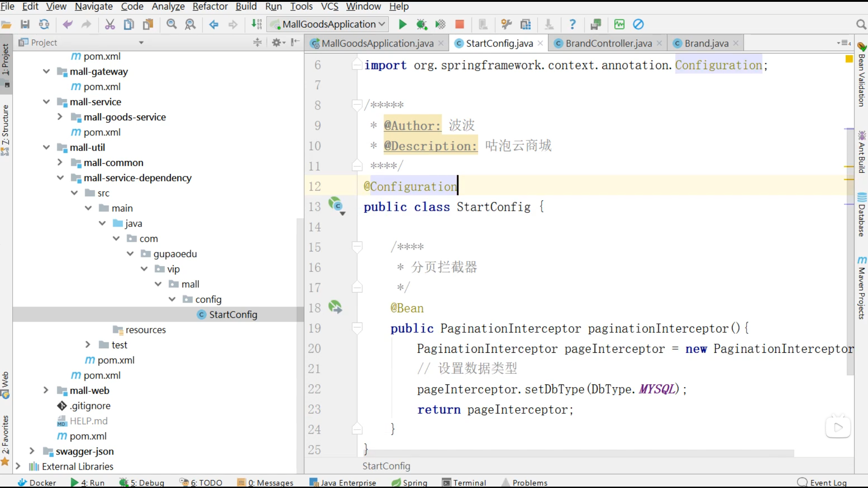Open the VCS menu
The width and height of the screenshot is (868, 488).
click(329, 6)
